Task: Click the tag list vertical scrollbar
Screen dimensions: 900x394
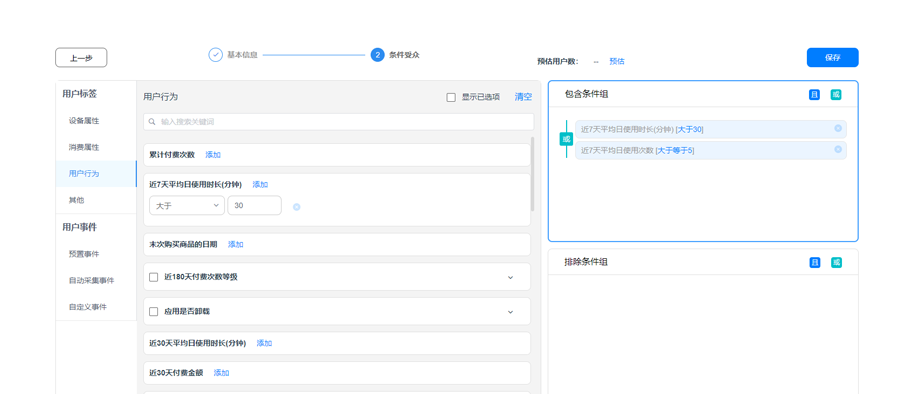Action: 533,174
